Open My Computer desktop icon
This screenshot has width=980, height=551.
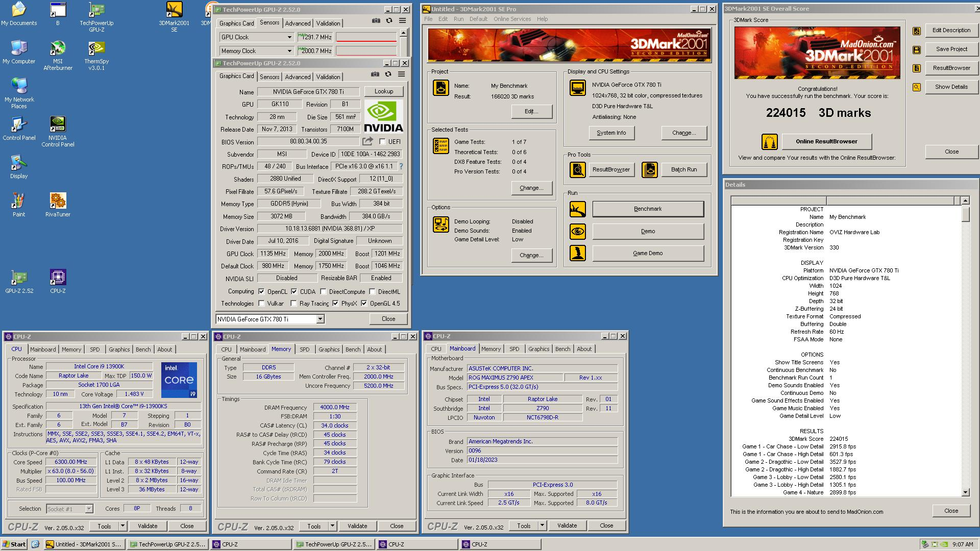click(19, 52)
